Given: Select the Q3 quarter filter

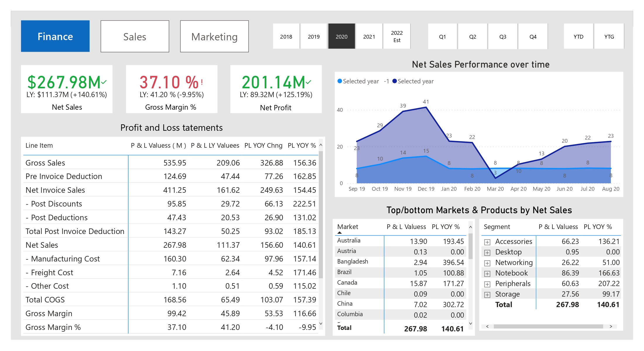Looking at the screenshot, I should click(503, 36).
